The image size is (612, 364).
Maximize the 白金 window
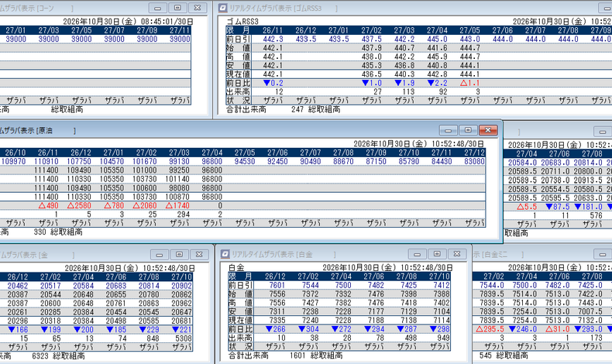click(437, 254)
